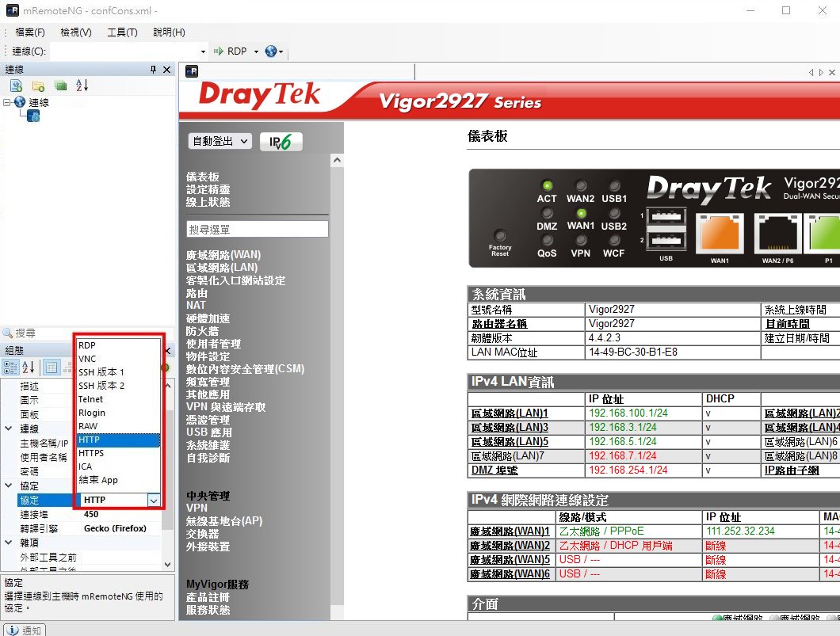The height and width of the screenshot is (636, 840).
Task: Sort connections with the A-Z icon
Action: (82, 86)
